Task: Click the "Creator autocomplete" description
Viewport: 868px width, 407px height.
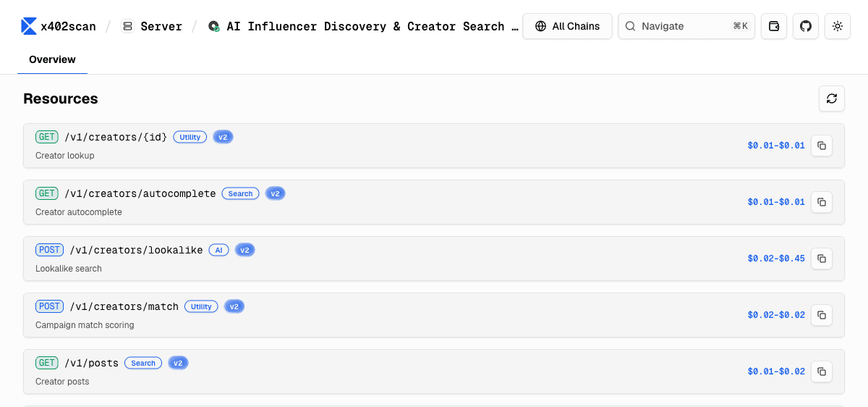Action: click(79, 212)
